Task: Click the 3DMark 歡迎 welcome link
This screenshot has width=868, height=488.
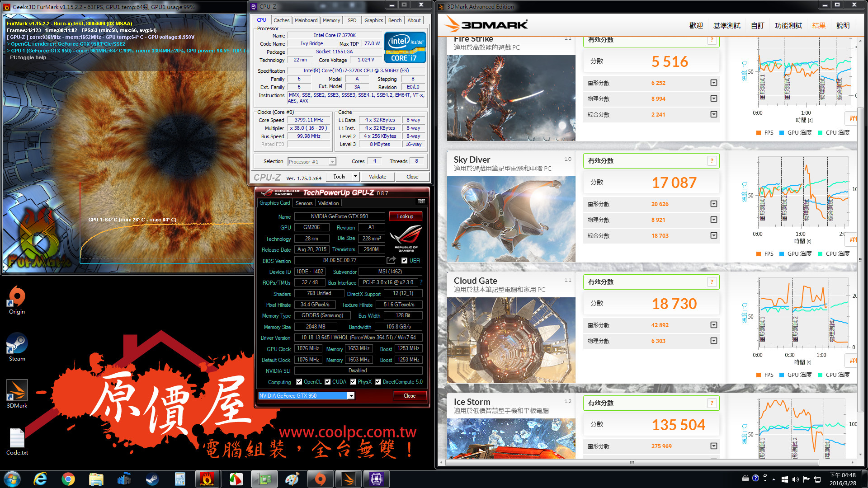Action: pyautogui.click(x=696, y=26)
